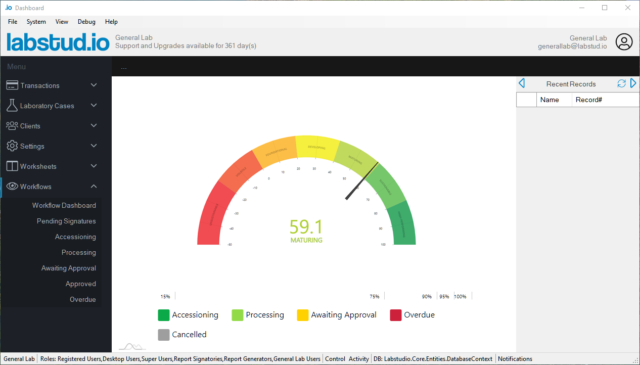Collapse the Workflows menu chevron
This screenshot has height=365, width=640.
pos(94,186)
